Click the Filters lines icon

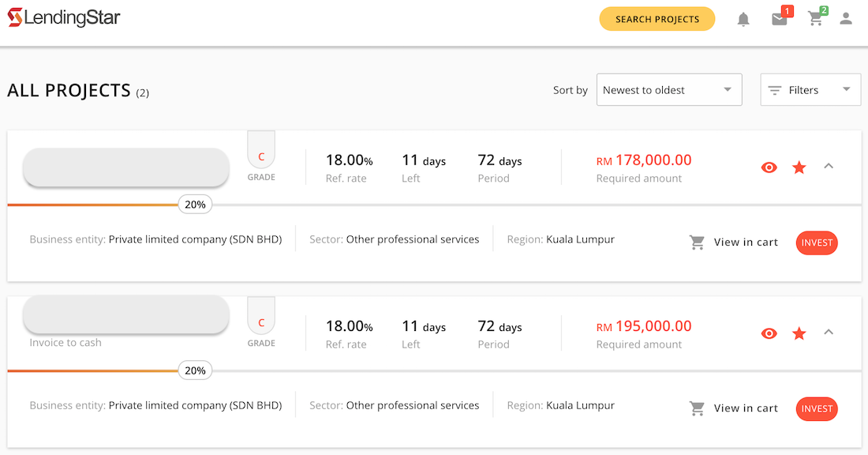tap(775, 90)
